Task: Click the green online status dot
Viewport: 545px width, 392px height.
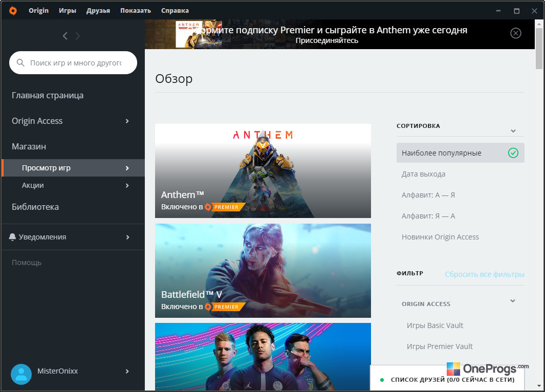Action: (382, 380)
